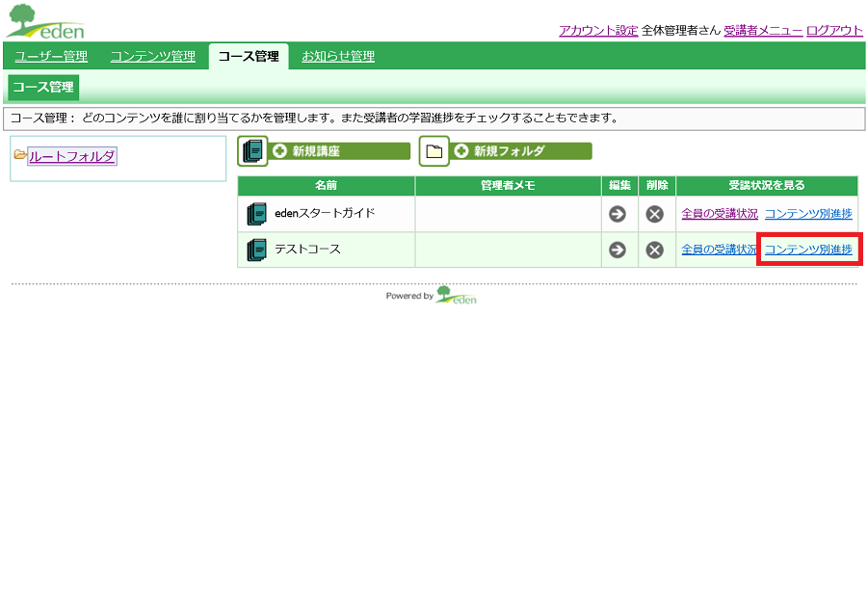The height and width of the screenshot is (606, 868).
Task: Delete the edenスタートガイド course
Action: click(x=655, y=214)
